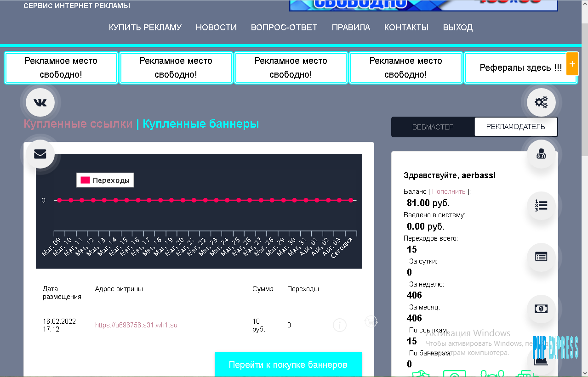This screenshot has width=588, height=377.
Task: Click the Здравствуйте, aerbass! greeting
Action: [x=450, y=175]
